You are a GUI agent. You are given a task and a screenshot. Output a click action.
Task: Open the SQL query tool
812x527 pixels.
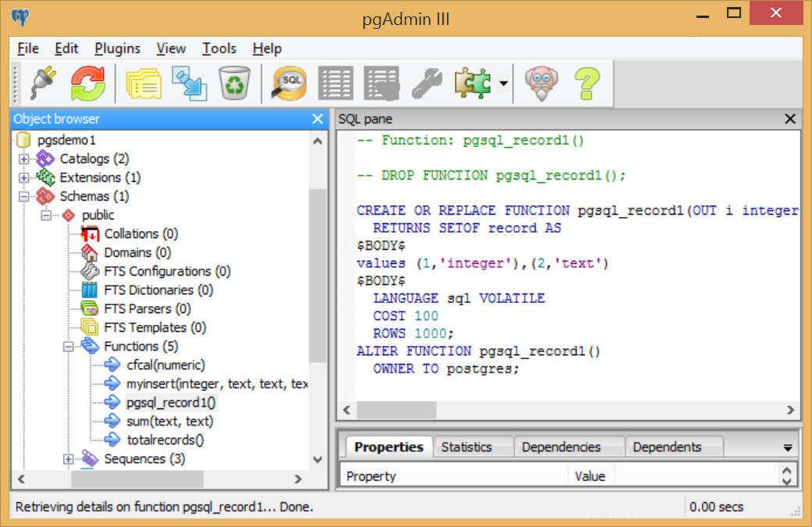(x=289, y=83)
